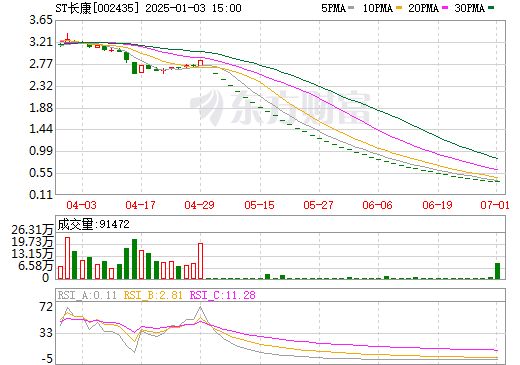Click the 成交量:91472 volume label
The height and width of the screenshot is (365, 520).
[x=93, y=224]
